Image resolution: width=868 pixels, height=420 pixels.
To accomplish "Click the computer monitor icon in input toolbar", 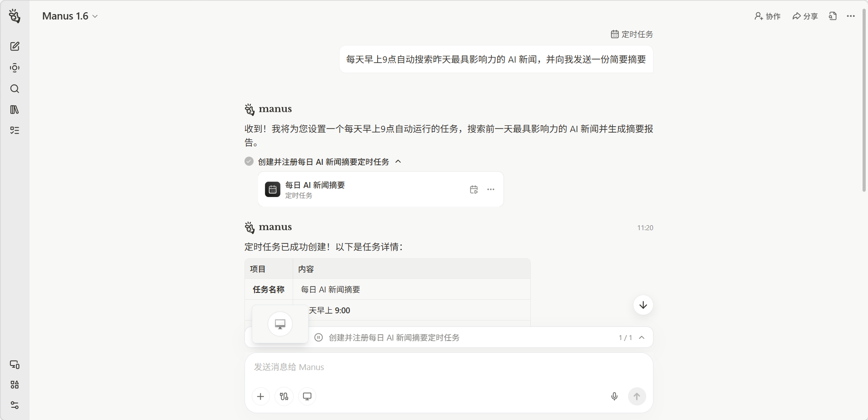I will click(x=307, y=396).
